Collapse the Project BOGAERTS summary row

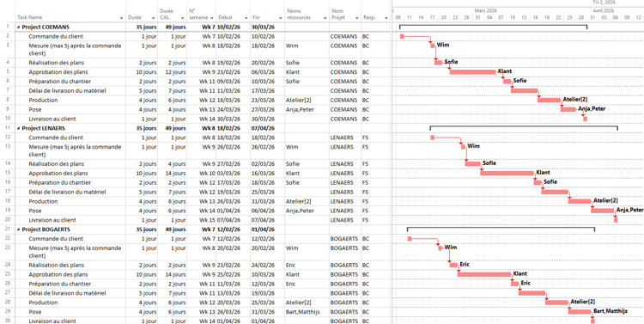tap(18, 229)
